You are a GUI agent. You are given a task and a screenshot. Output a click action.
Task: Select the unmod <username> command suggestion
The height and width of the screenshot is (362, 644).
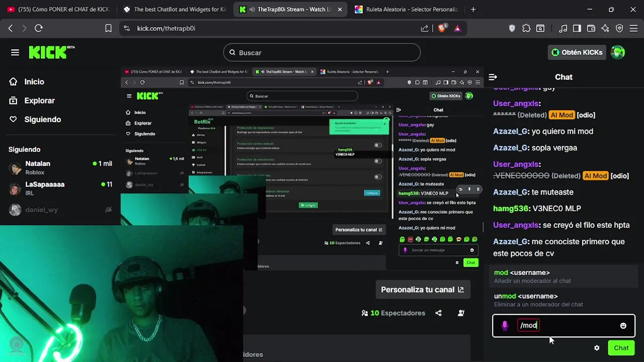pyautogui.click(x=563, y=300)
